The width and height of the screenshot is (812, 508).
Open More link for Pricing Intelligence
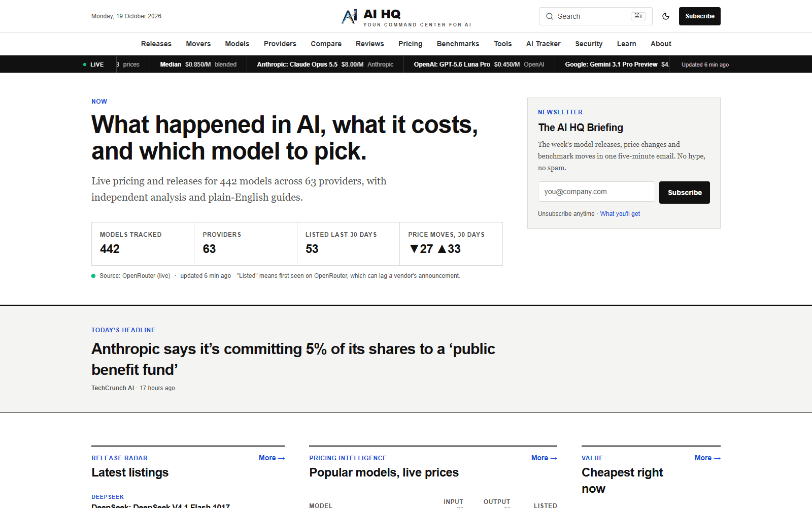544,458
